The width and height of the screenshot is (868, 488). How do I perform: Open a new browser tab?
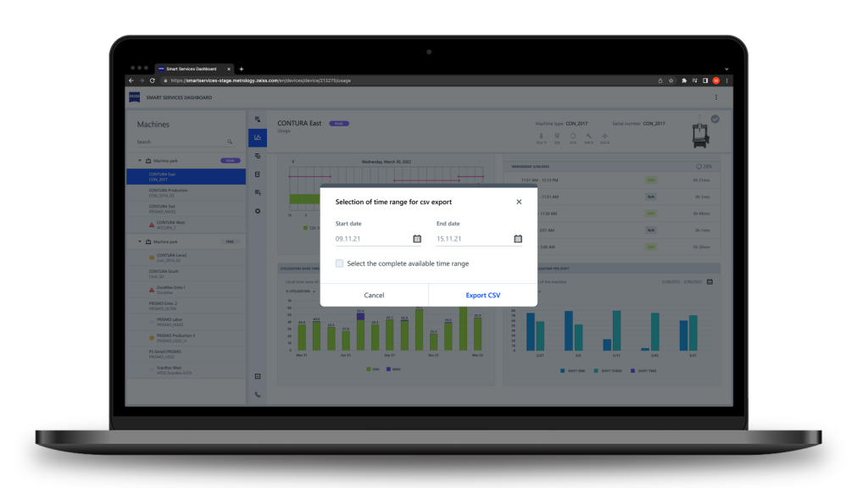pos(241,69)
